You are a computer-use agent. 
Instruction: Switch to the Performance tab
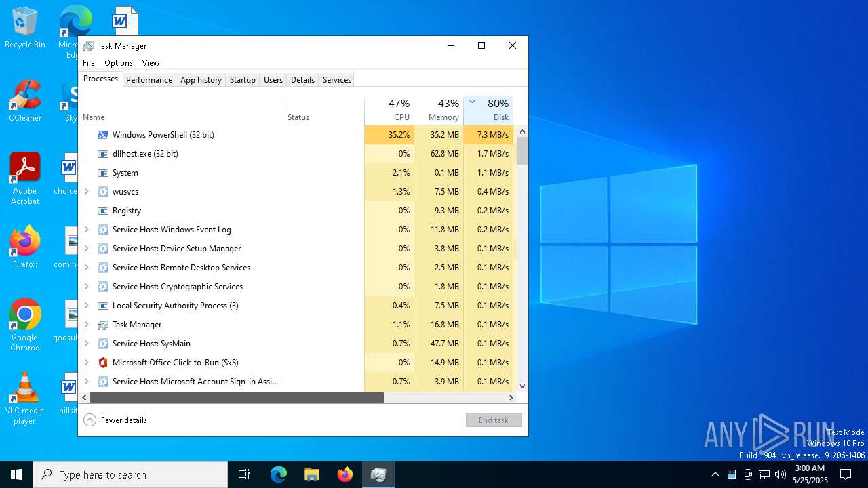pos(149,80)
